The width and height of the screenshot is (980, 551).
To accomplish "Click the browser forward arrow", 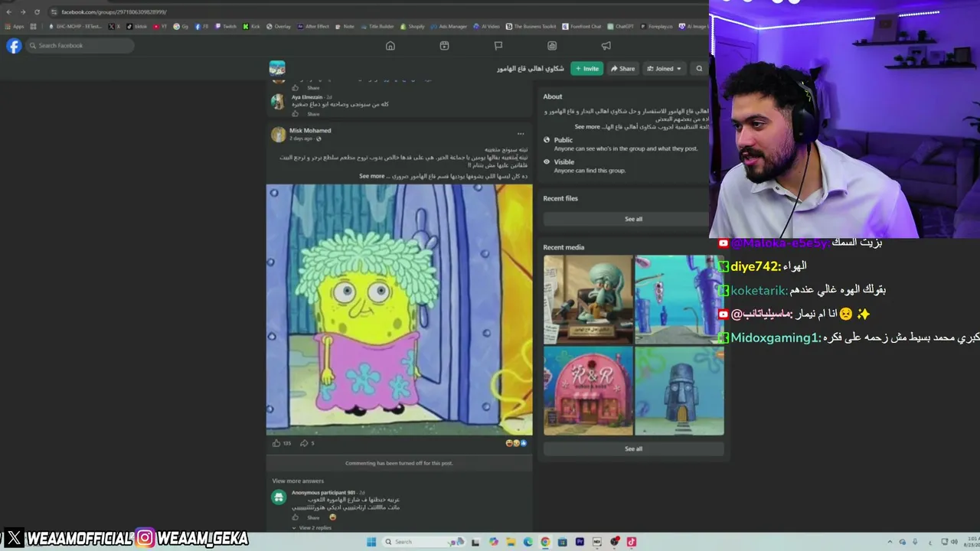I will 23,12.
